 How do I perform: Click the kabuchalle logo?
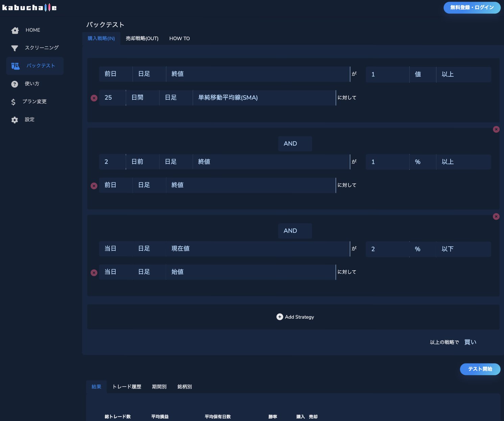29,7
